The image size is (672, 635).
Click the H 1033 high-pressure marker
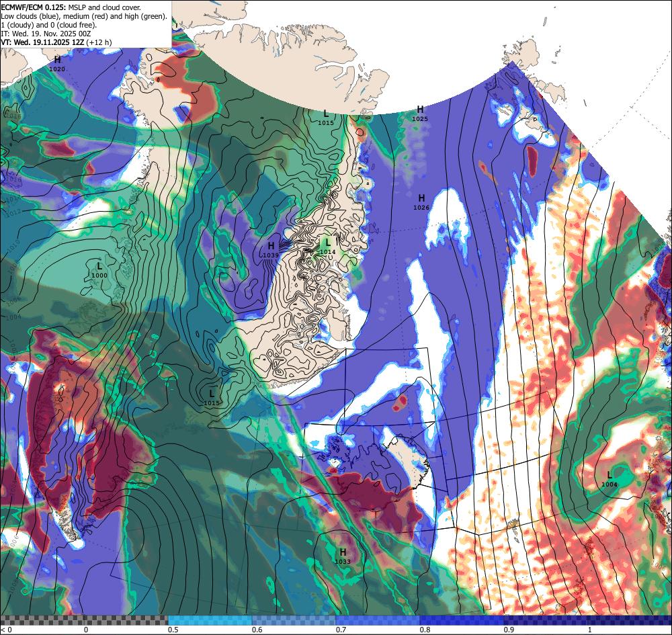click(x=343, y=556)
